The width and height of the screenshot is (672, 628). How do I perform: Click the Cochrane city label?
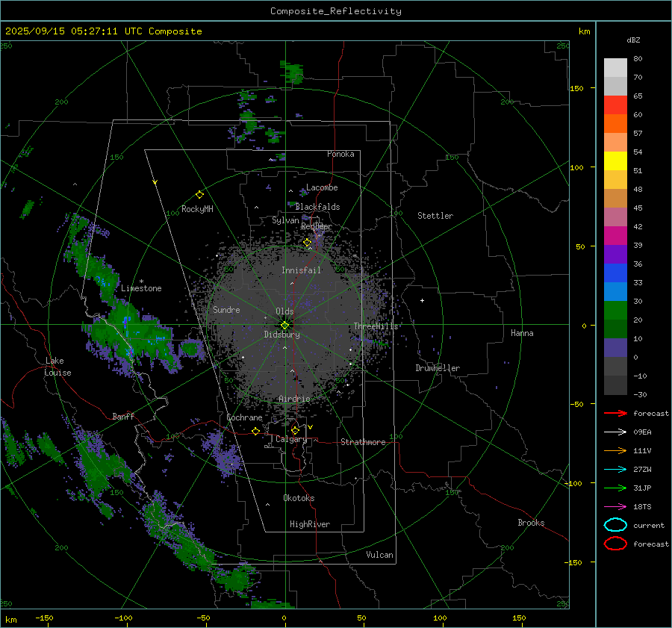(244, 417)
